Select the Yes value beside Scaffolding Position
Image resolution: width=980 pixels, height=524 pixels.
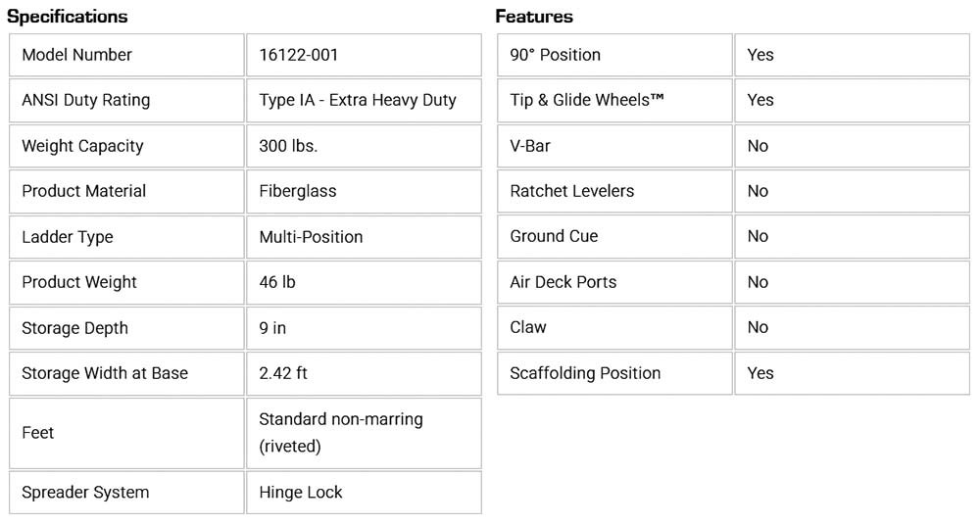(760, 373)
